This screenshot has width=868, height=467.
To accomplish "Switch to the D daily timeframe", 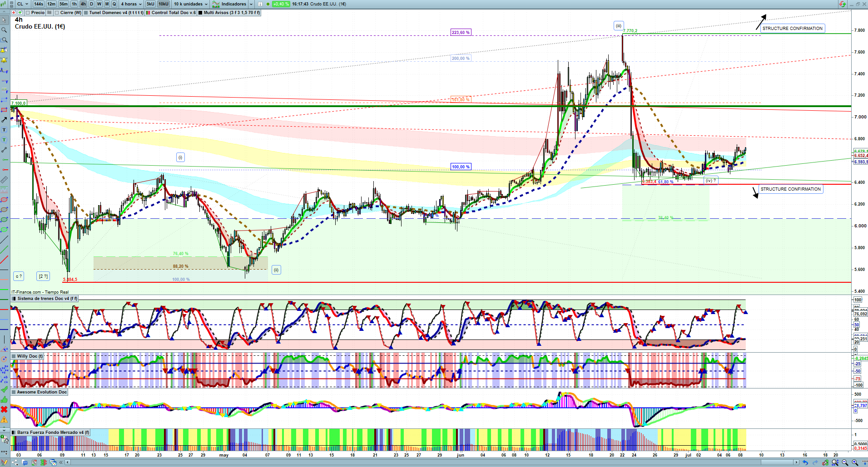I will 91,4.
